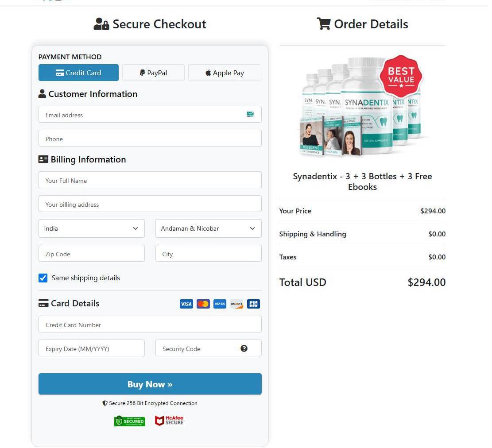Image resolution: width=492 pixels, height=448 pixels.
Task: Click the American Express icon
Action: [220, 304]
